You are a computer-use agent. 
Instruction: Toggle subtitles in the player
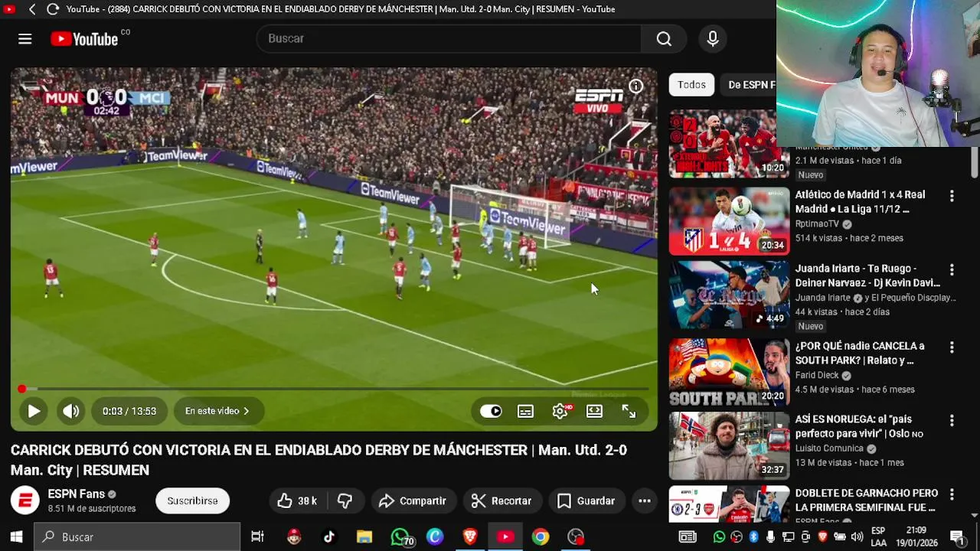(x=525, y=411)
